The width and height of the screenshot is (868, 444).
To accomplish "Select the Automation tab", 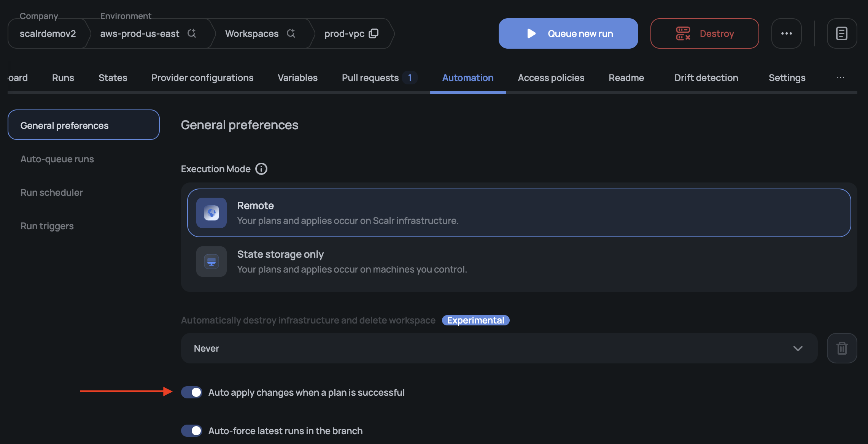I will (x=468, y=78).
